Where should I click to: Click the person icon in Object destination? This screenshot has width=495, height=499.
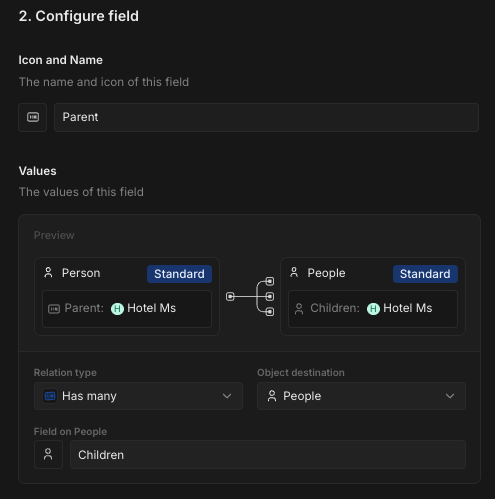click(272, 396)
